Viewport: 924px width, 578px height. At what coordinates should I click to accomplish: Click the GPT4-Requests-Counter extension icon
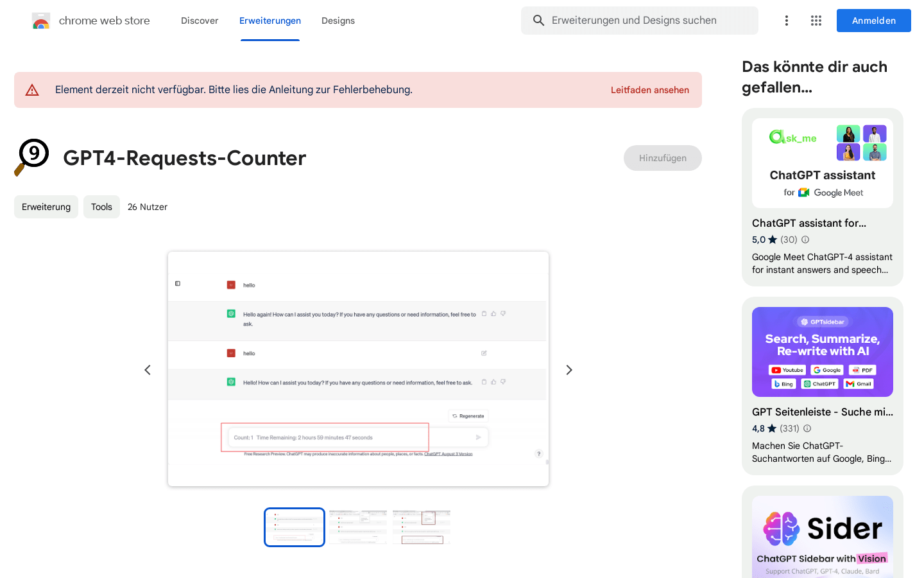click(x=32, y=157)
